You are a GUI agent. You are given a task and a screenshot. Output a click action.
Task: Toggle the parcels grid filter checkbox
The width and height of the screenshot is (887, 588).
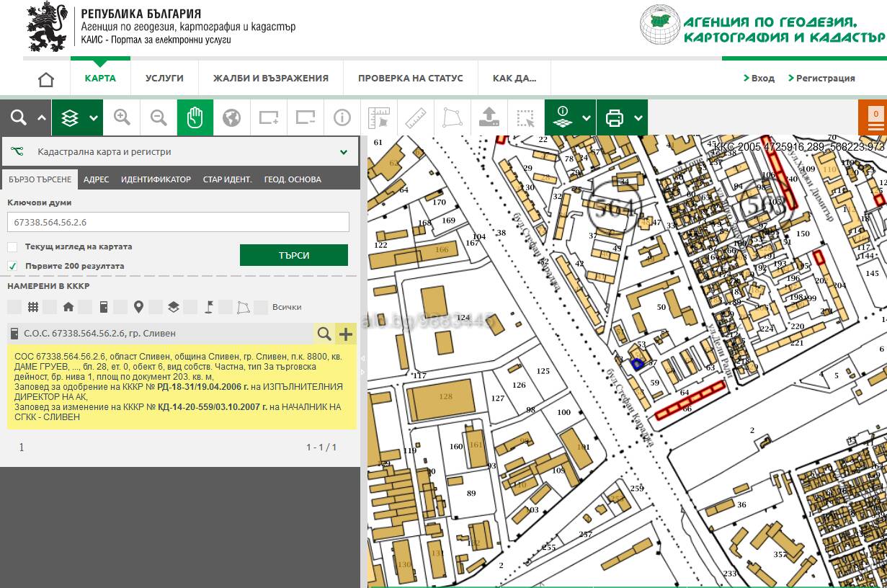click(x=14, y=307)
